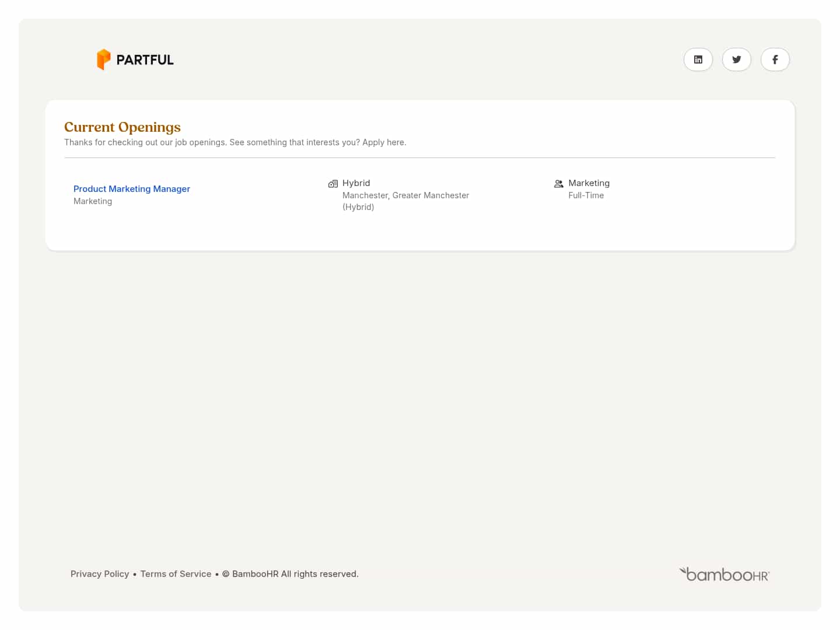Click the PARTFUL wordmark text
This screenshot has width=840, height=630.
tap(145, 60)
